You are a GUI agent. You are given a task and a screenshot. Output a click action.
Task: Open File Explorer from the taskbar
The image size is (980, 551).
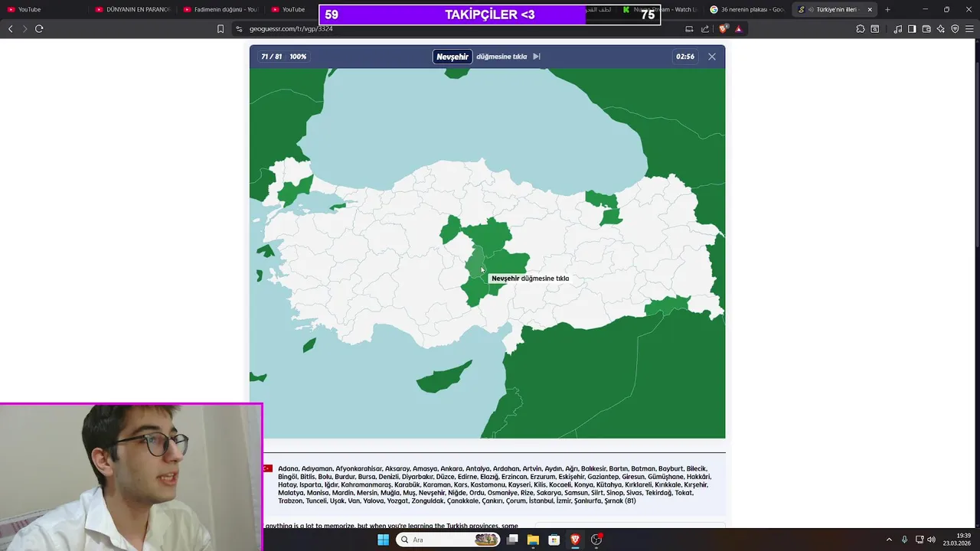[533, 540]
